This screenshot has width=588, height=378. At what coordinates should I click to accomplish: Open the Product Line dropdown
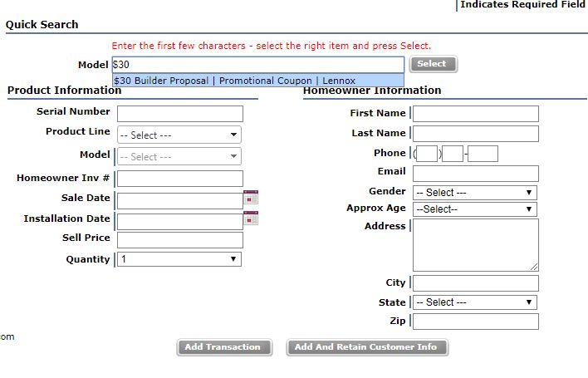coord(179,135)
